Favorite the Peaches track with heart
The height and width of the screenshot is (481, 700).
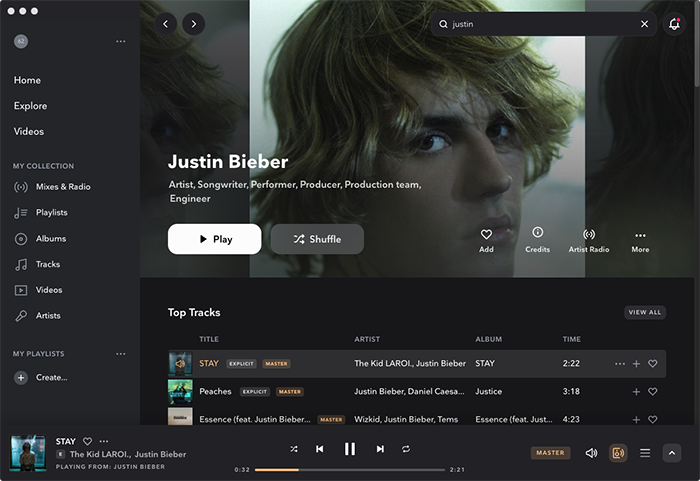click(653, 392)
